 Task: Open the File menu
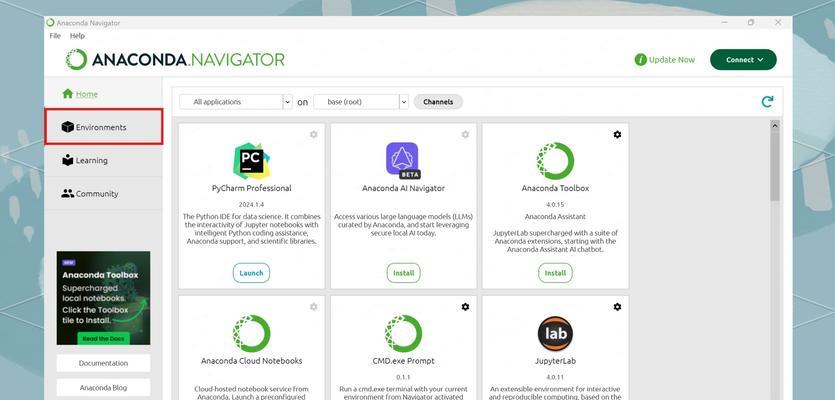55,36
